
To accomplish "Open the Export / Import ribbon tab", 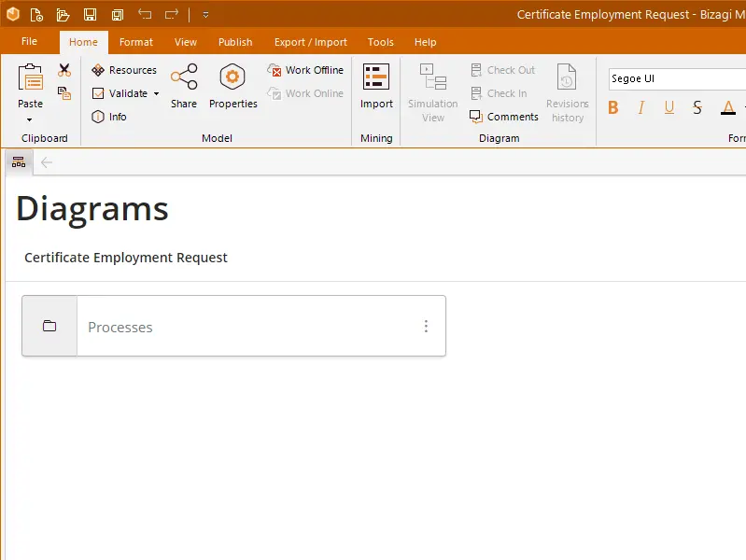I will point(311,42).
